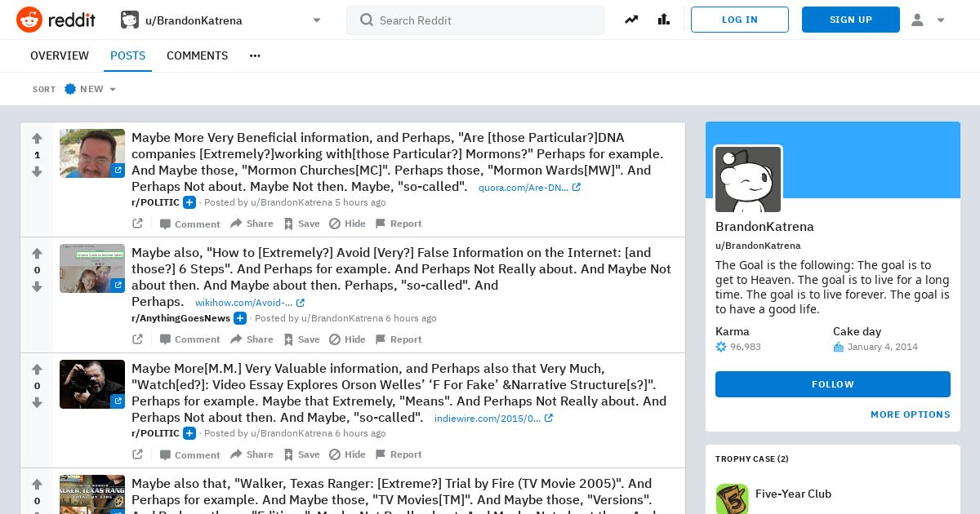Viewport: 980px width, 514px height.
Task: Open the New sort dropdown
Action: (91, 89)
